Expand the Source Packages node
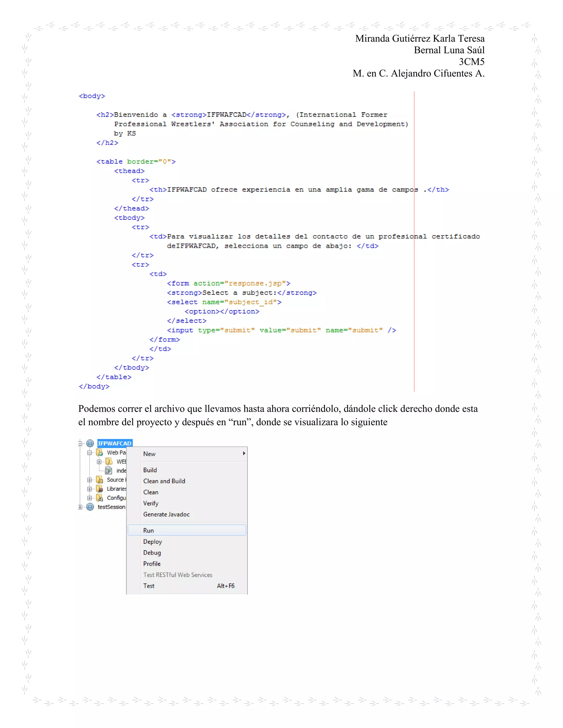This screenshot has height=728, width=563. (89, 480)
